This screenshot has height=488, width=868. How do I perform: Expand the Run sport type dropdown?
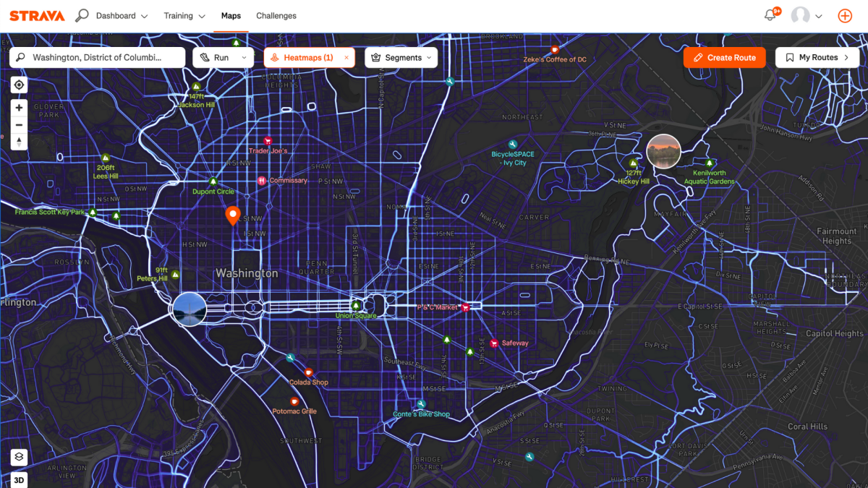click(223, 58)
